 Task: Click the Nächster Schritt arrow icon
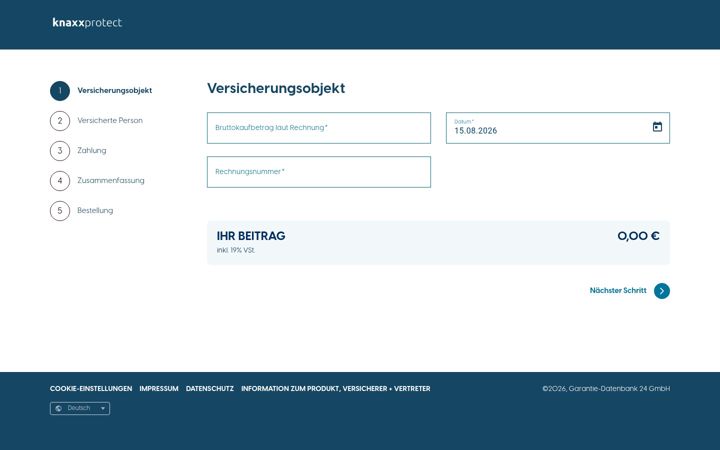pos(662,291)
